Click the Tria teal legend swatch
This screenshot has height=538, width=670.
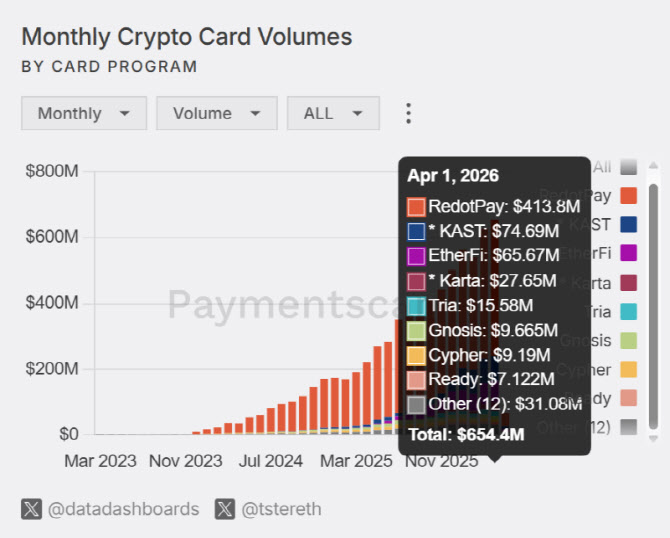pyautogui.click(x=628, y=312)
